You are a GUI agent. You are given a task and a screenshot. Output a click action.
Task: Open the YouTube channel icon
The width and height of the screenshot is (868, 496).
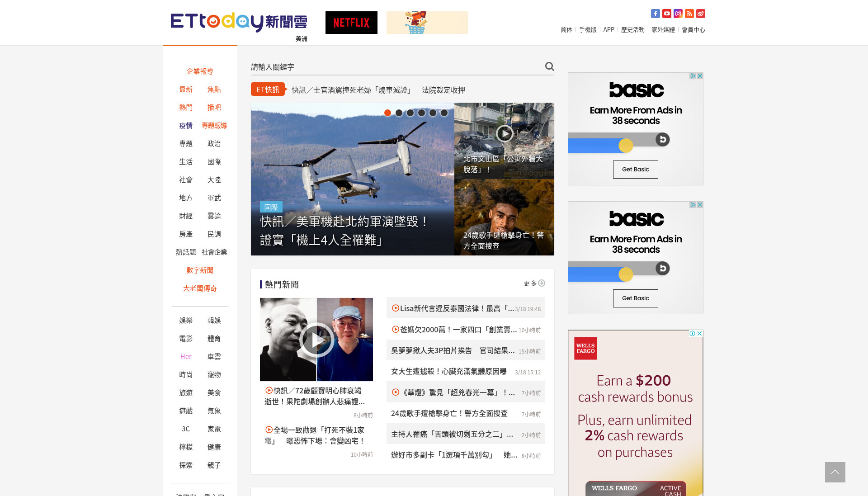(666, 14)
